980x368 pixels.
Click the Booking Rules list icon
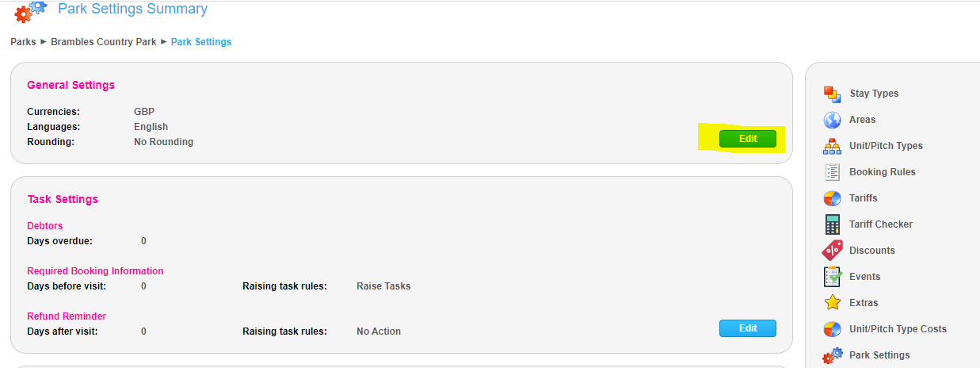coord(832,172)
